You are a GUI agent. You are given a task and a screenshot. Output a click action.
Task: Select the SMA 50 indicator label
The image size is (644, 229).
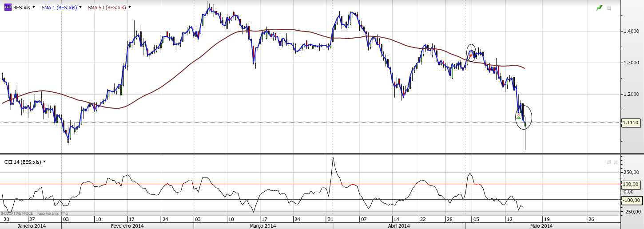tap(107, 8)
